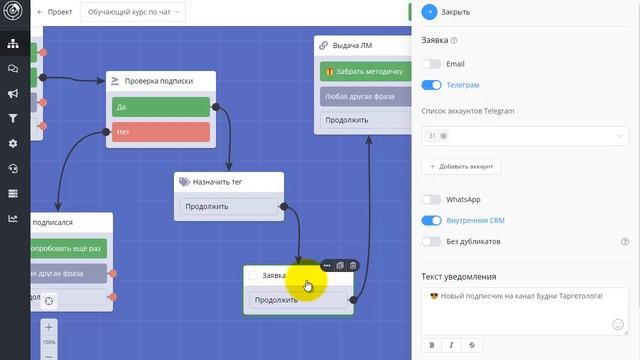The image size is (640, 360).
Task: Select the Проверка подписки block header
Action: [x=161, y=81]
